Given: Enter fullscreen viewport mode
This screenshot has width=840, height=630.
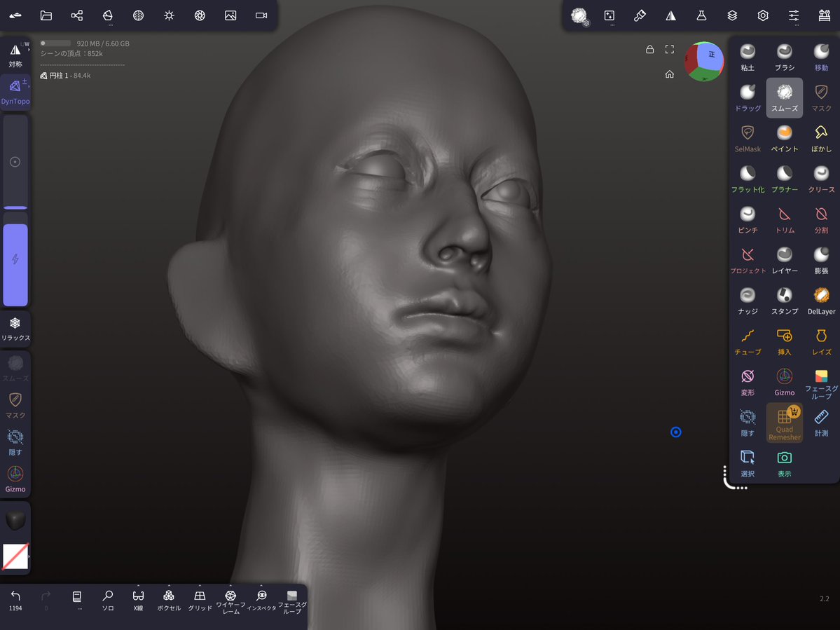Looking at the screenshot, I should (x=670, y=49).
